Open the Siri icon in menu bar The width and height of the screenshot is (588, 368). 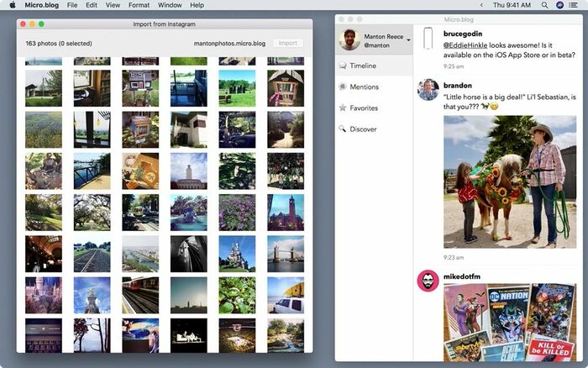[560, 5]
